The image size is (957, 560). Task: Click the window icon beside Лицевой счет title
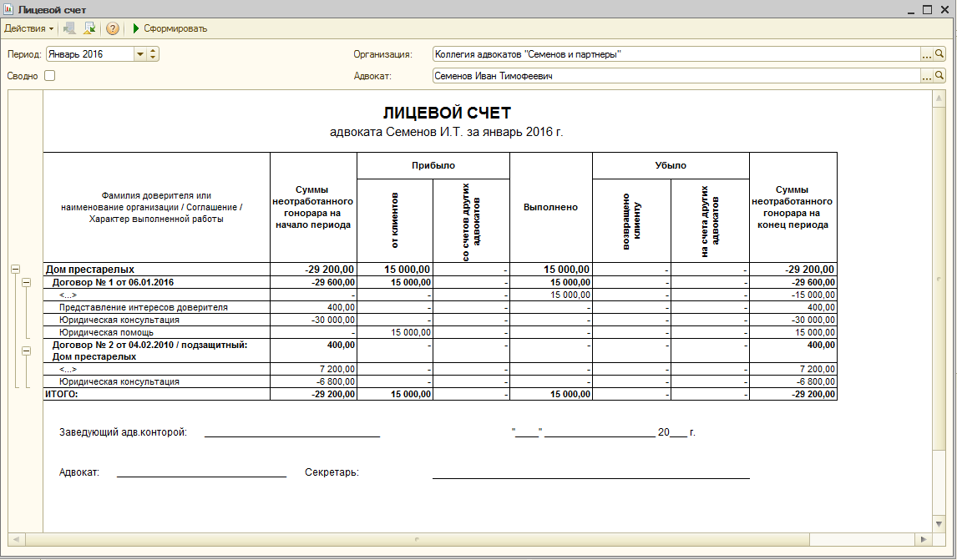coord(8,9)
